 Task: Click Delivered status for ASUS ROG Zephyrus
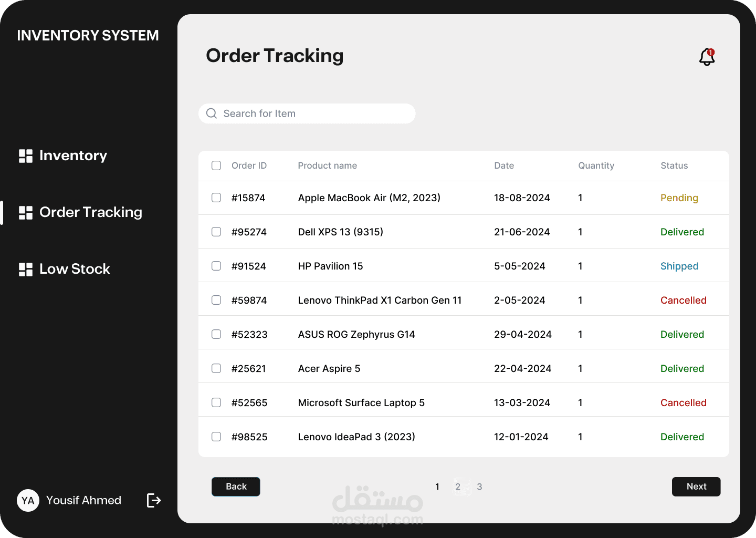tap(682, 334)
